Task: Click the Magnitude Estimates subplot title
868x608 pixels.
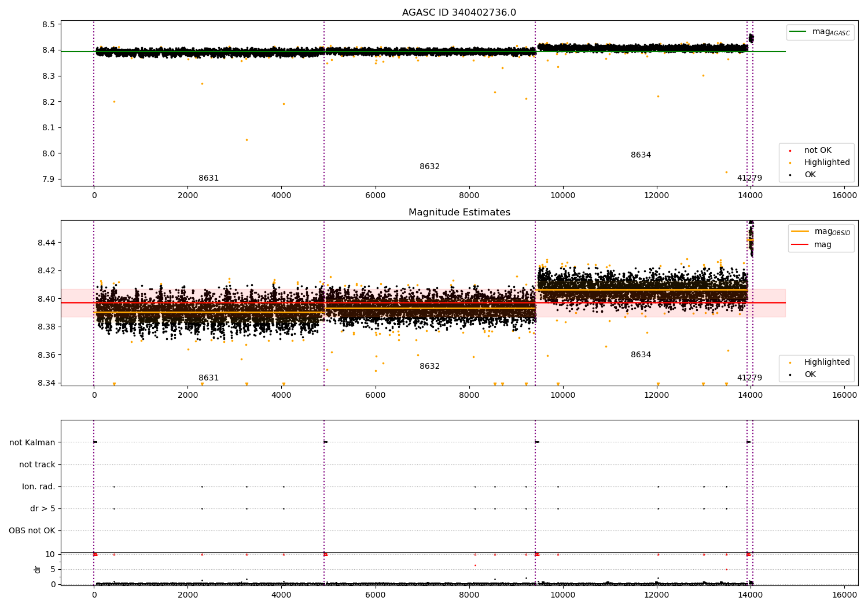Action: (x=459, y=213)
